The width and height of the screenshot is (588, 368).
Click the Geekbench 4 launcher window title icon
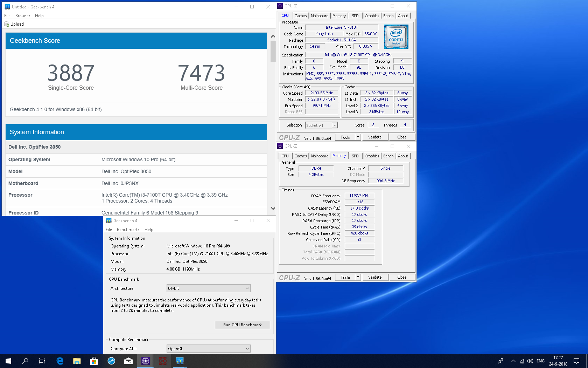109,220
